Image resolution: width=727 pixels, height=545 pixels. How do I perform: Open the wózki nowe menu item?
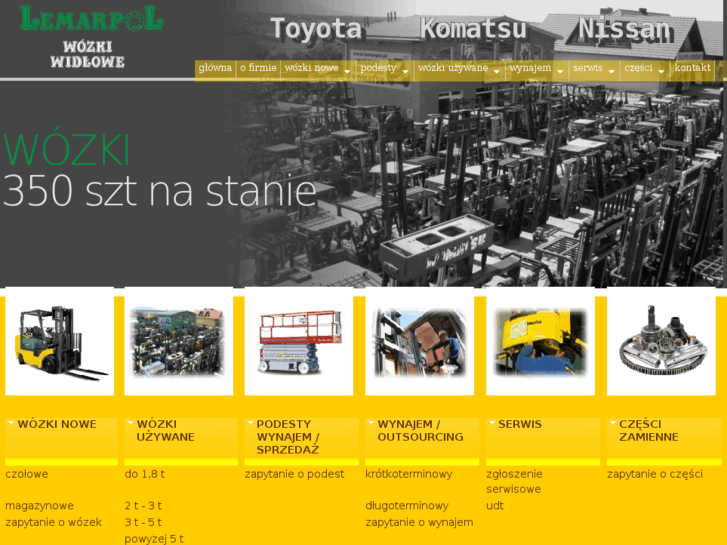pos(312,68)
